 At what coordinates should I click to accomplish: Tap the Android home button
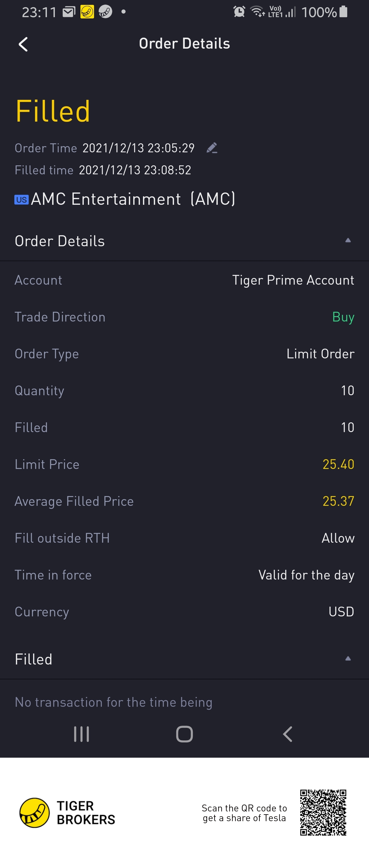184,734
